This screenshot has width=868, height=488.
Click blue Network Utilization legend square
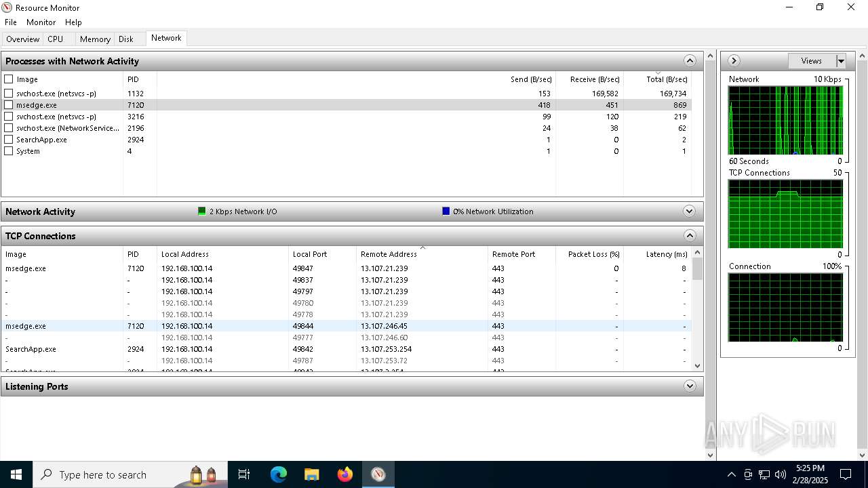tap(446, 211)
